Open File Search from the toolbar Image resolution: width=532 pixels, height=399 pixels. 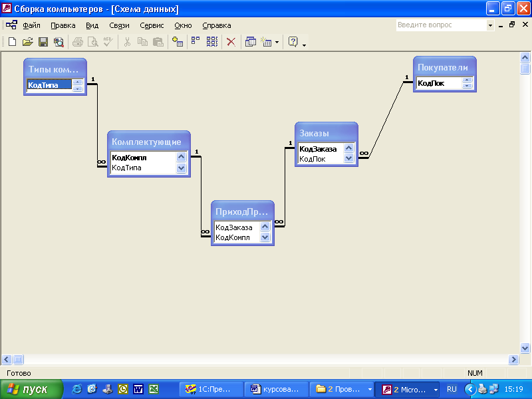click(x=59, y=42)
